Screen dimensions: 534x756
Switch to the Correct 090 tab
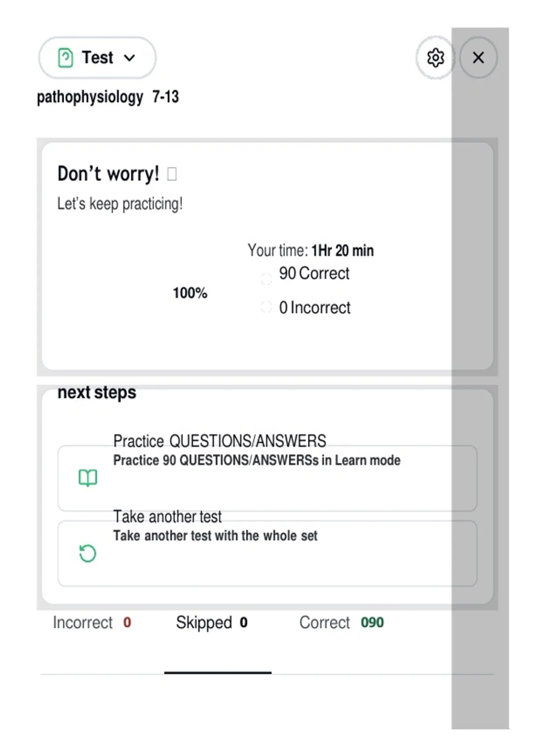click(x=341, y=623)
